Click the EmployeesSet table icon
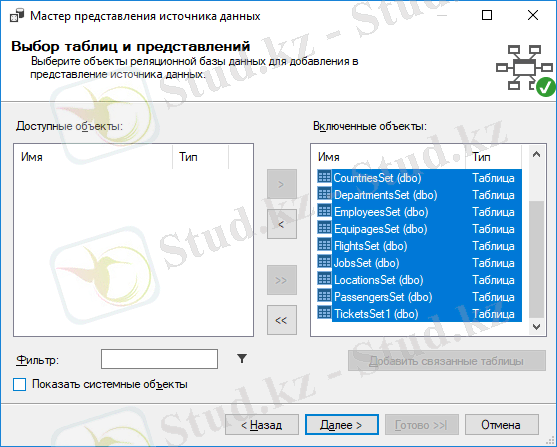The width and height of the screenshot is (557, 447). point(324,211)
